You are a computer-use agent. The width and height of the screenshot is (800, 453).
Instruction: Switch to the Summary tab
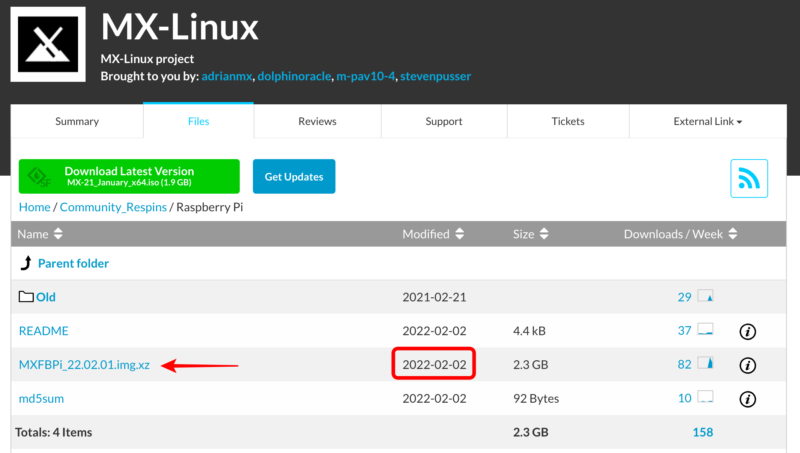[x=77, y=121]
